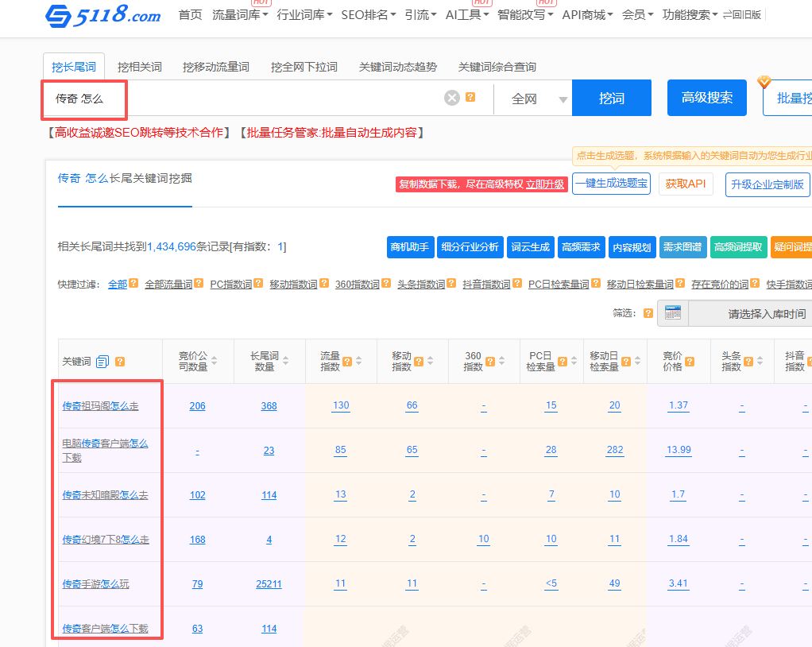Click help icon in 流量指数 column header

347,362
